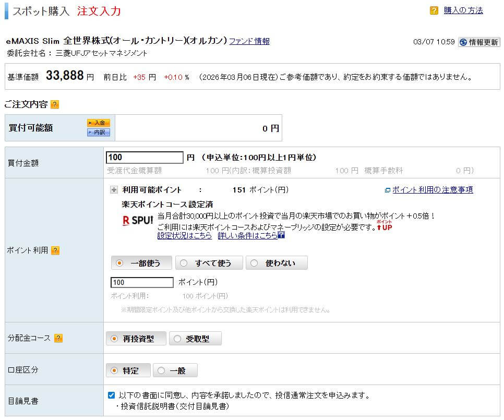
Task: Toggle the prospectus agreement checkbox
Action: pyautogui.click(x=111, y=395)
